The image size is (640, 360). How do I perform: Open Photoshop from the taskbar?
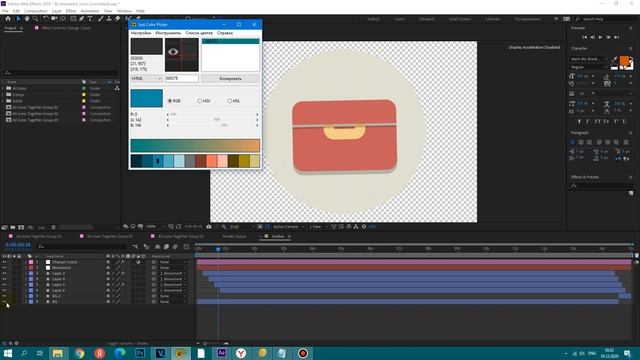pyautogui.click(x=140, y=353)
